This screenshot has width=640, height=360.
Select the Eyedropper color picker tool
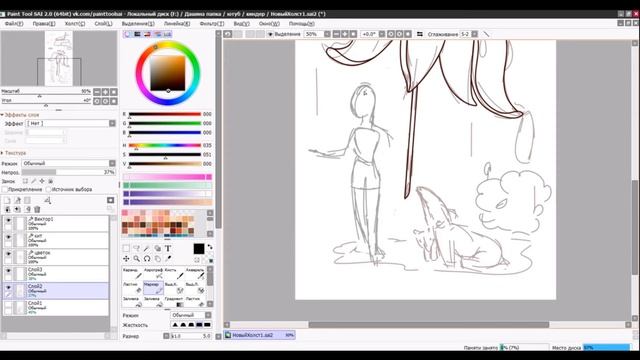[x=168, y=258]
